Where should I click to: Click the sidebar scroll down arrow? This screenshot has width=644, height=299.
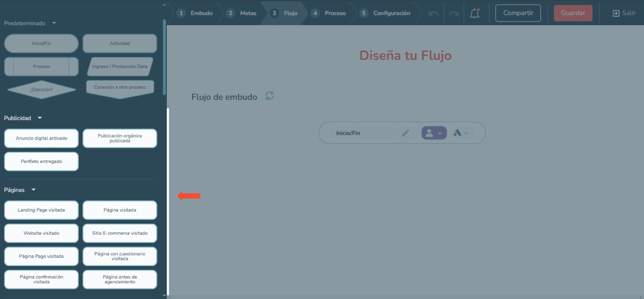[x=164, y=296]
